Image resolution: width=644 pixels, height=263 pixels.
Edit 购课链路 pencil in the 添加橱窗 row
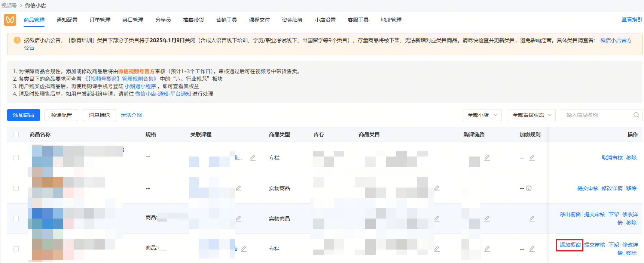[x=487, y=249]
